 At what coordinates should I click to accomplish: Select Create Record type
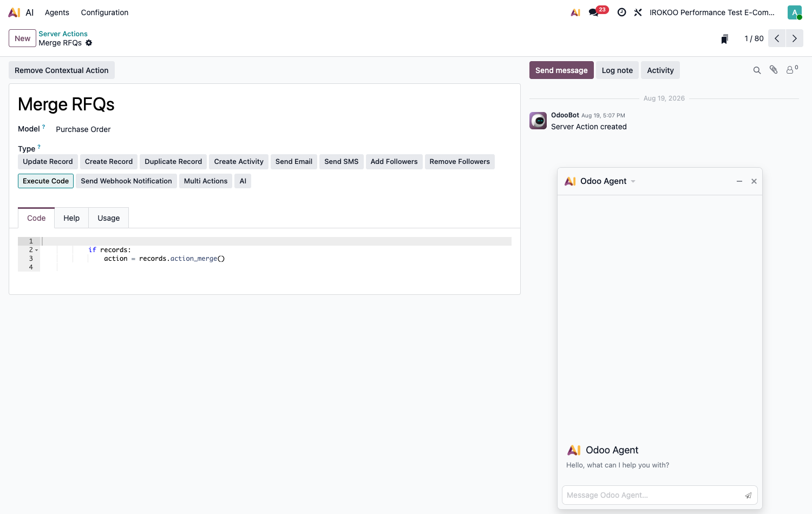coord(109,162)
